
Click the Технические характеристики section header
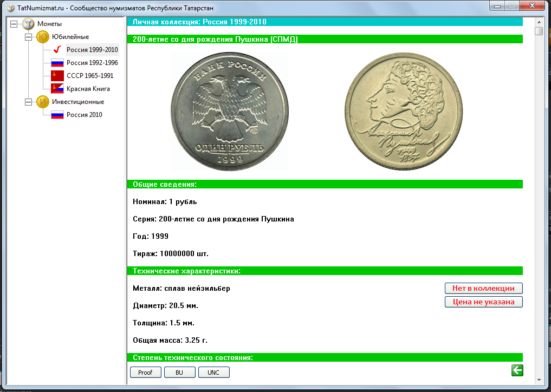(x=325, y=271)
